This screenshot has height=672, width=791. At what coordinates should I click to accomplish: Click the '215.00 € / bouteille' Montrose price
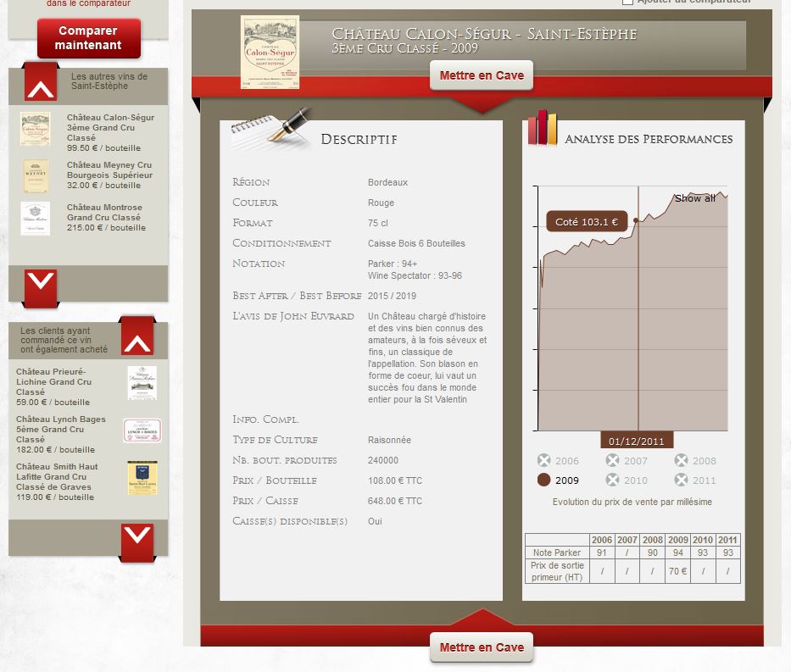click(107, 228)
